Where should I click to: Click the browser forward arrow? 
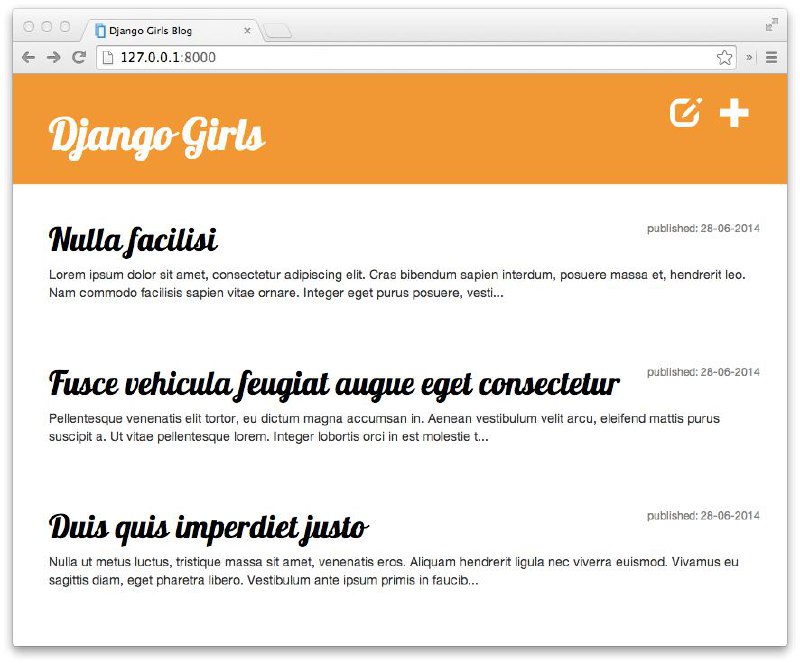[x=54, y=57]
